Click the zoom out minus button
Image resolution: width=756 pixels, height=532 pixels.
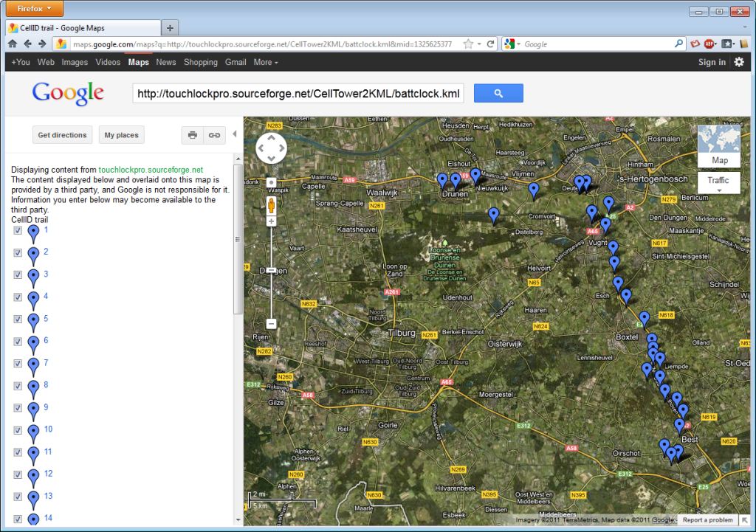click(271, 323)
